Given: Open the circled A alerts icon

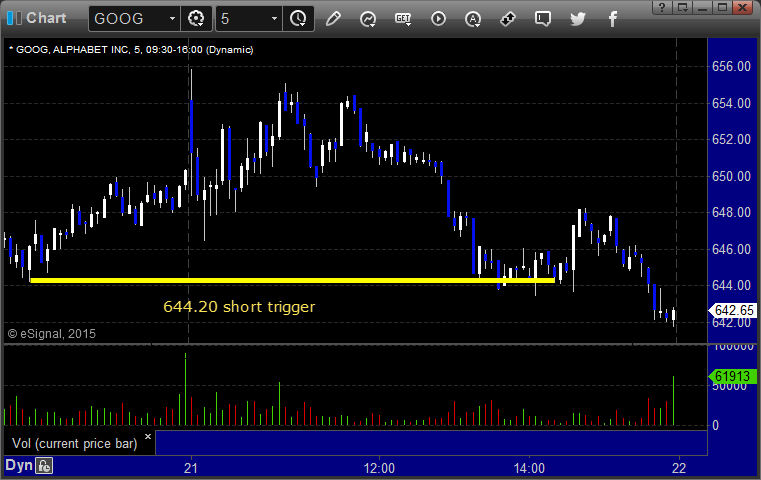Looking at the screenshot, I should pos(473,19).
